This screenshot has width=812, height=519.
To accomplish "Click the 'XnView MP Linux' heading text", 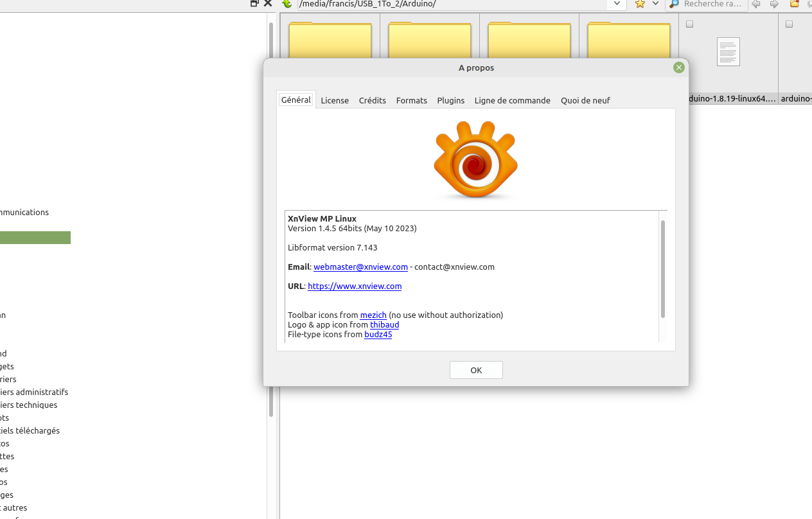I will (322, 218).
